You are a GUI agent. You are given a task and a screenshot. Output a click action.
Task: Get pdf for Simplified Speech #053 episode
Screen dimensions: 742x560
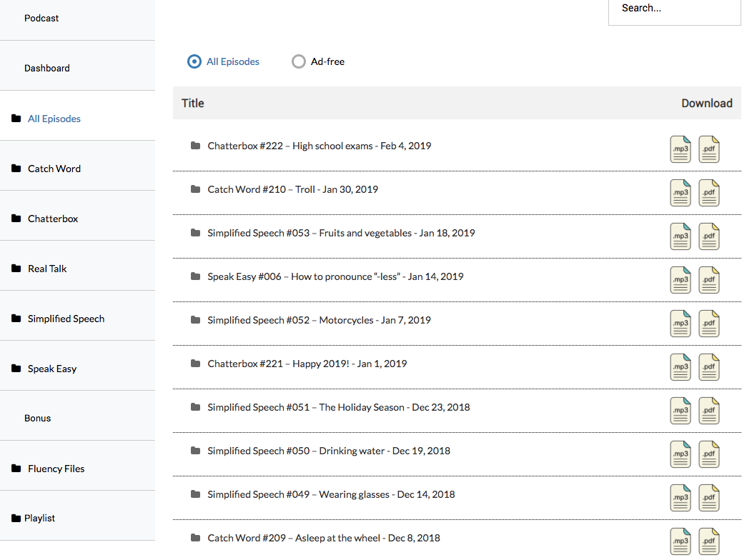[708, 236]
